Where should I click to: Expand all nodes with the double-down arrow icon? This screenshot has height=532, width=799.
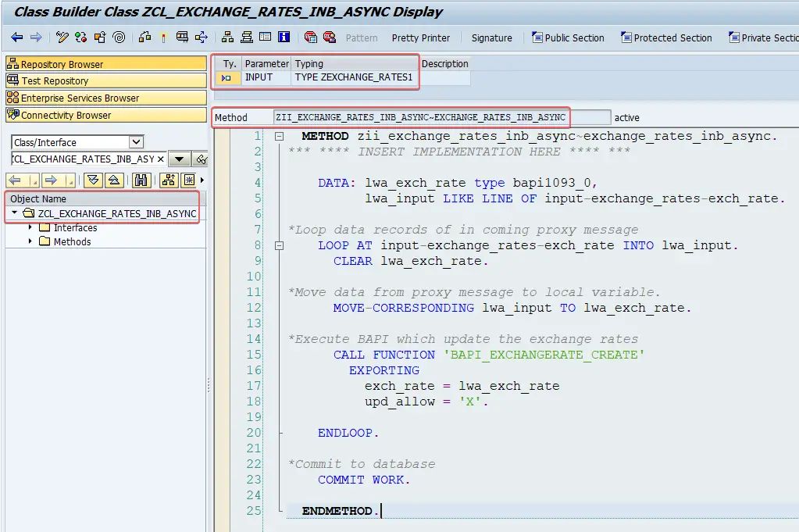(93, 180)
